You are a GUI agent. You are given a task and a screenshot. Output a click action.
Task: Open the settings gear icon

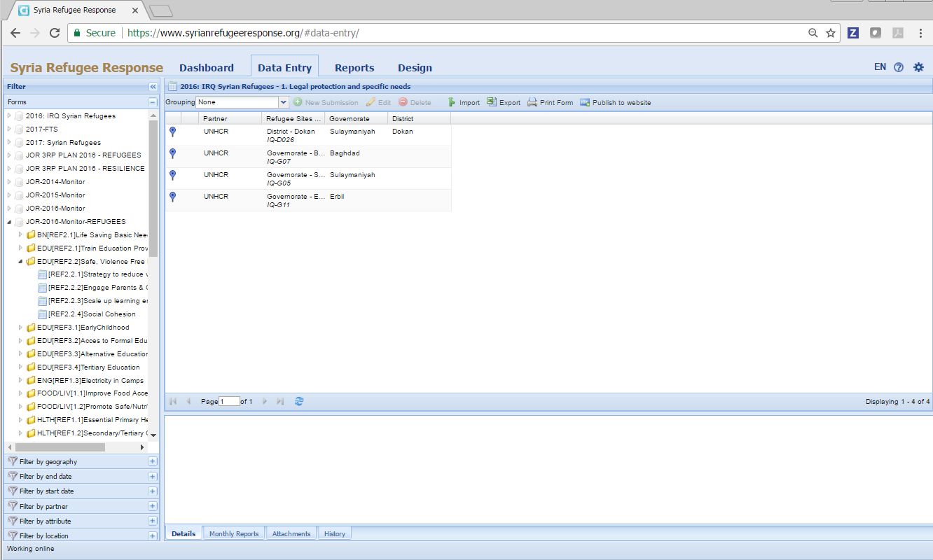[918, 67]
